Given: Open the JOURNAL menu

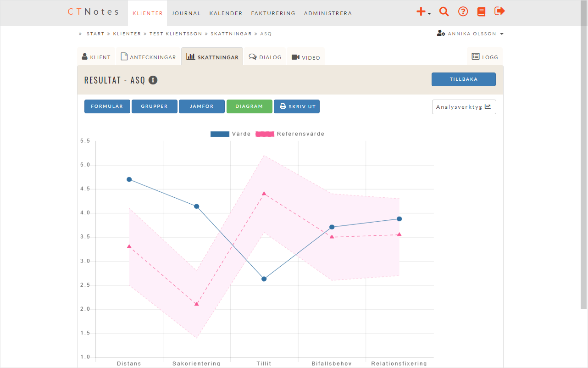Looking at the screenshot, I should 186,13.
